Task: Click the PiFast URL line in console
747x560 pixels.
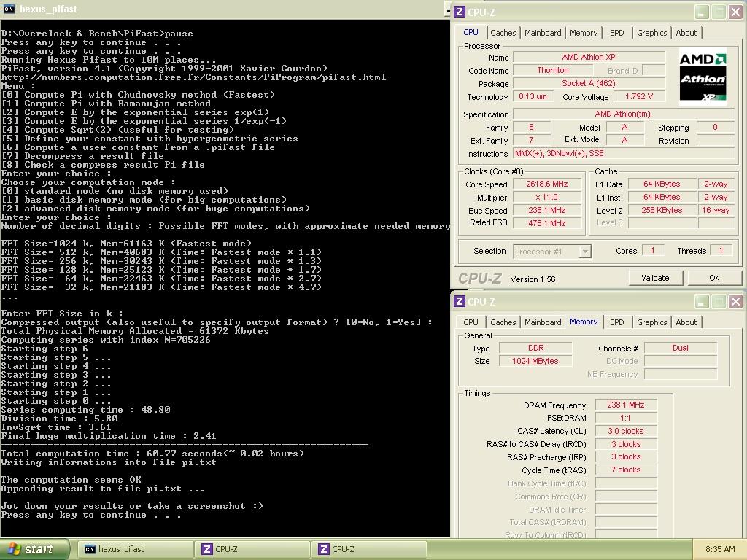Action: [193, 77]
